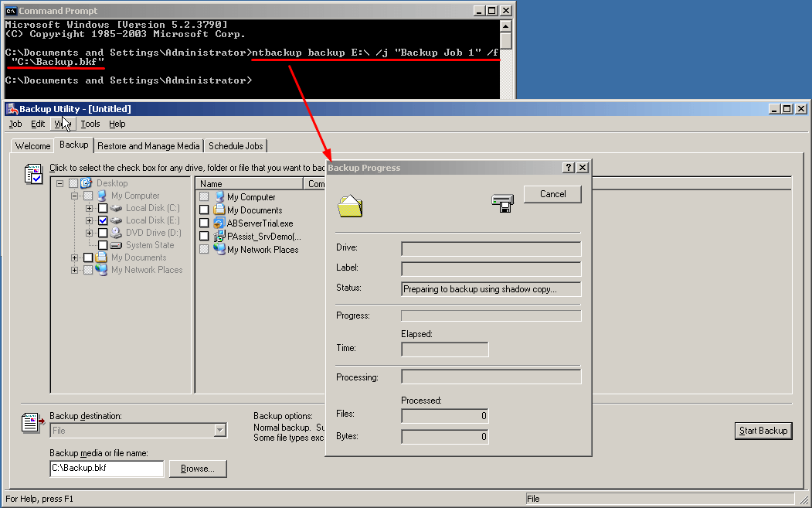Click the My Computer icon in file list
812x508 pixels.
coord(219,197)
